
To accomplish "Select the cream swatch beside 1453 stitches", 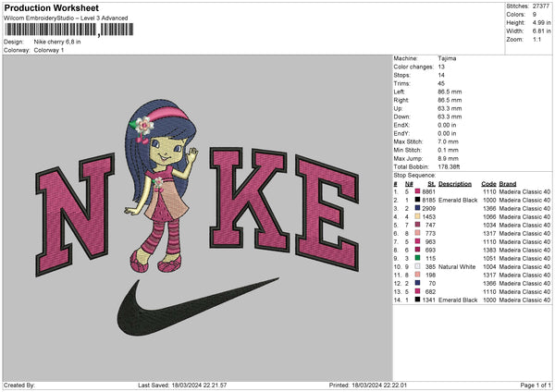I will click(x=417, y=216).
